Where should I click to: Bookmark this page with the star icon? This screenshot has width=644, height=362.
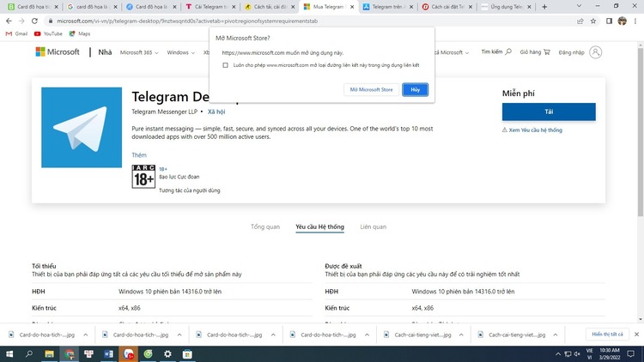(x=593, y=21)
